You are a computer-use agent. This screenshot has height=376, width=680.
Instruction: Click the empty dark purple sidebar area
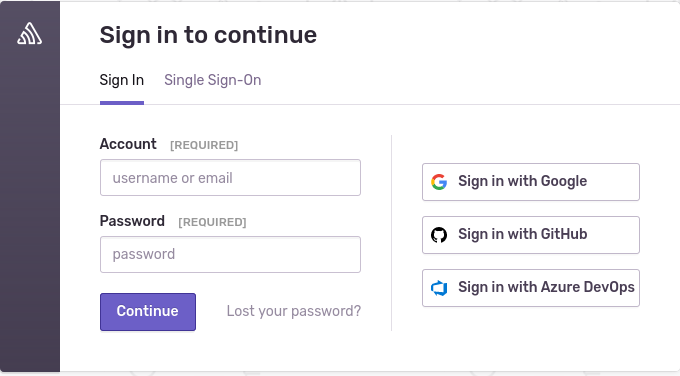pyautogui.click(x=29, y=208)
